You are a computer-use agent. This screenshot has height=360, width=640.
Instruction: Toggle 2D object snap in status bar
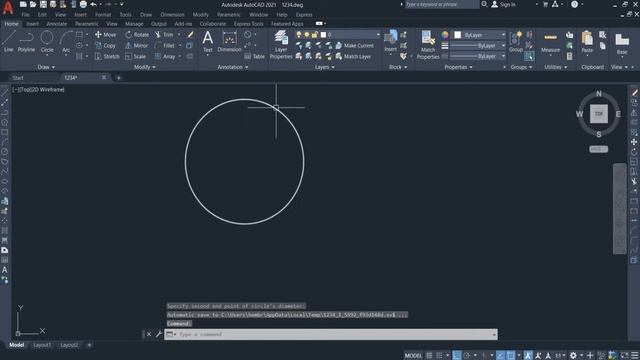511,356
